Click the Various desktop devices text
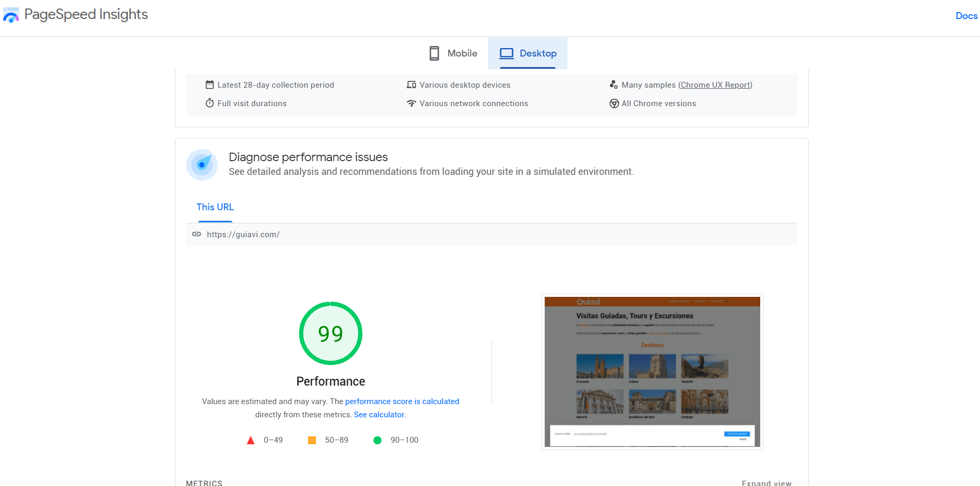The height and width of the screenshot is (486, 980). coord(465,85)
